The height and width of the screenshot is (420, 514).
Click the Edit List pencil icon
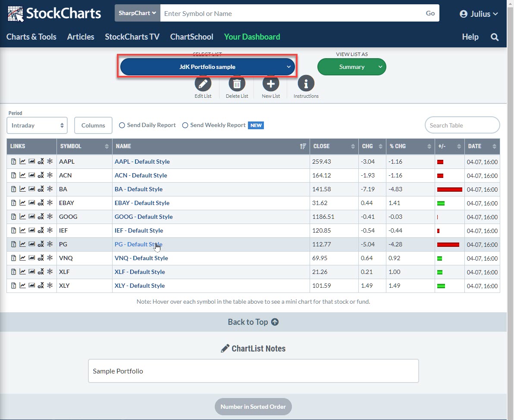click(x=203, y=84)
